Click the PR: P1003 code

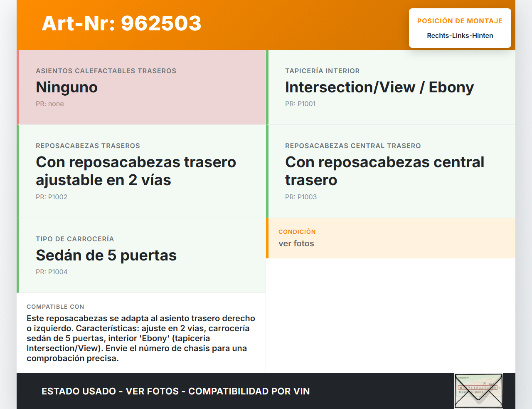[301, 197]
